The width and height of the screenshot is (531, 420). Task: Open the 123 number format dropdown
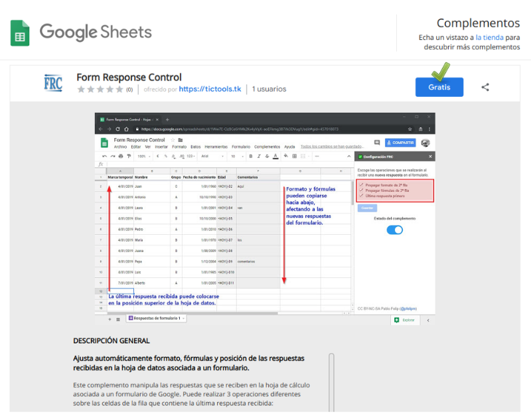(190, 157)
